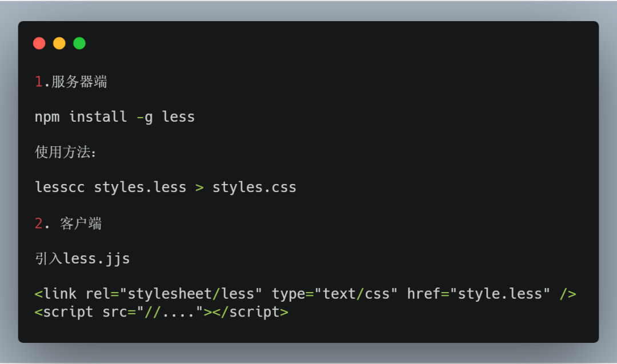Click the "1.服务器端" heading
Screen dimensions: 617x364
[x=71, y=82]
